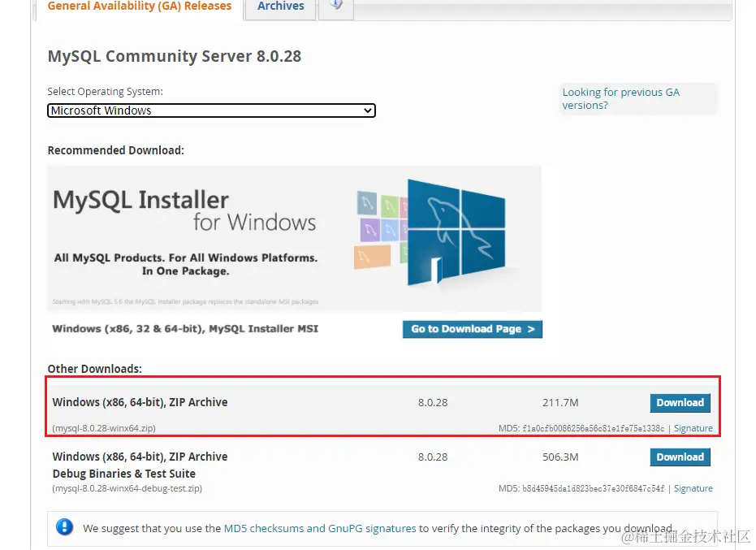Click the 211.7M file size value
756x550 pixels.
[560, 403]
